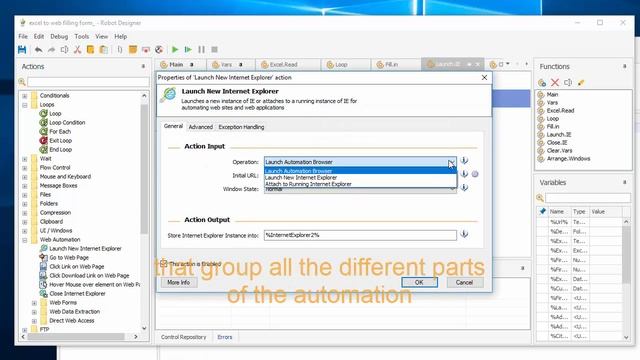Select Exit Loop action

tap(60, 140)
